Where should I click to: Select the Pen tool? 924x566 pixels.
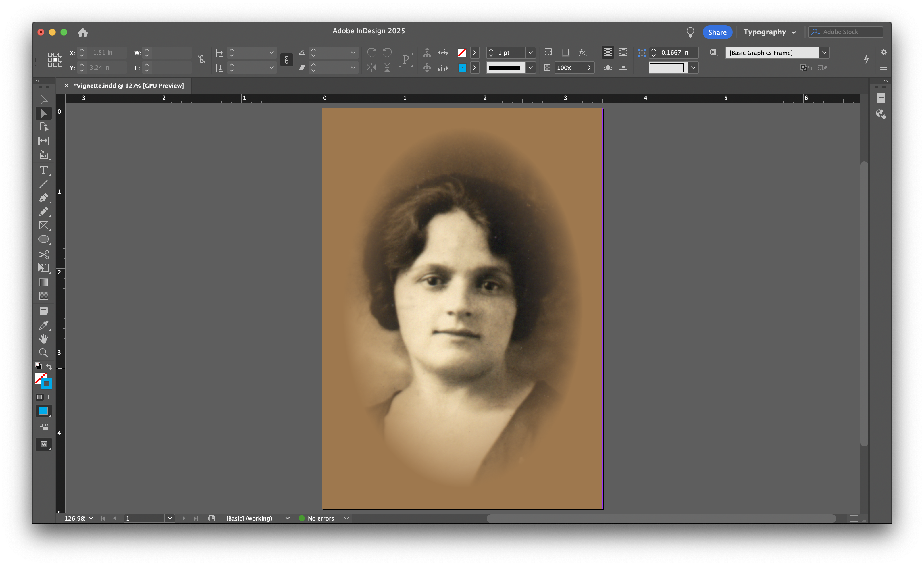[43, 198]
